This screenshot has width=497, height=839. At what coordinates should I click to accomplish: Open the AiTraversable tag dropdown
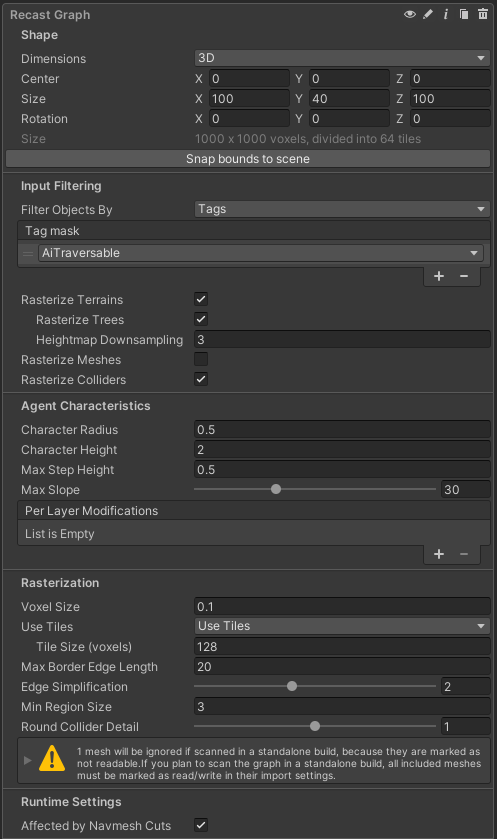[261, 253]
